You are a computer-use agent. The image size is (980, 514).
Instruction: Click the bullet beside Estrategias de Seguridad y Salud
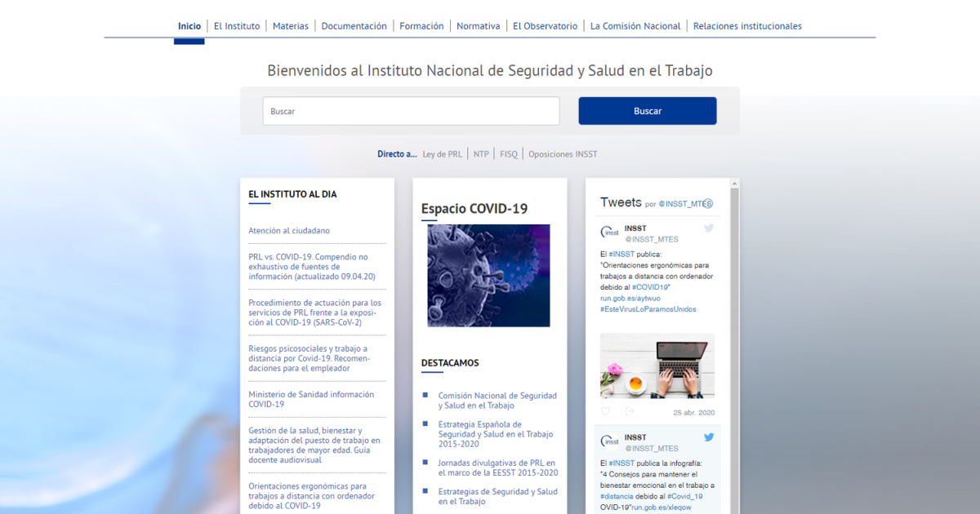(x=425, y=492)
